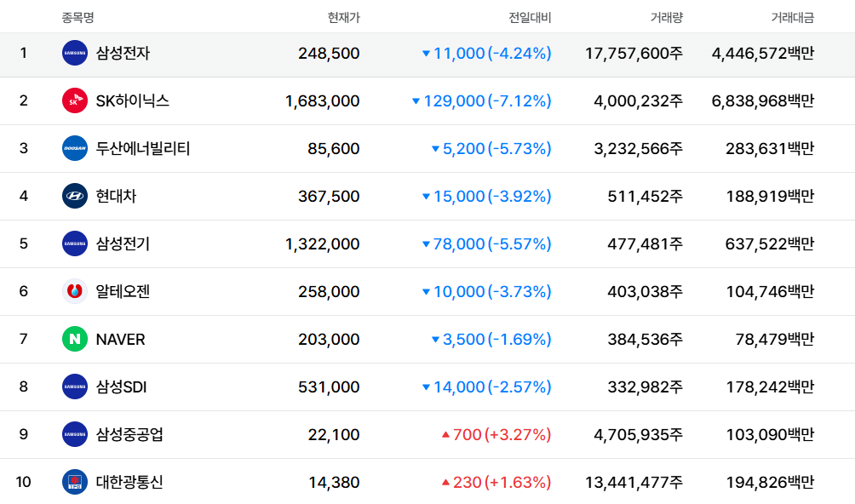855x504 pixels.
Task: Open the 현대차 stock page
Action: coord(116,196)
